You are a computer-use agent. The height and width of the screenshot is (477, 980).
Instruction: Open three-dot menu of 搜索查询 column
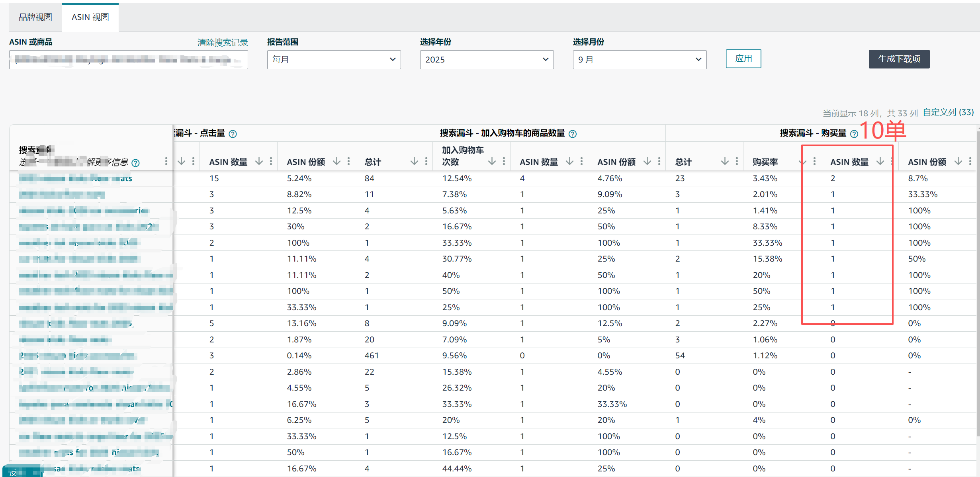pyautogui.click(x=166, y=161)
